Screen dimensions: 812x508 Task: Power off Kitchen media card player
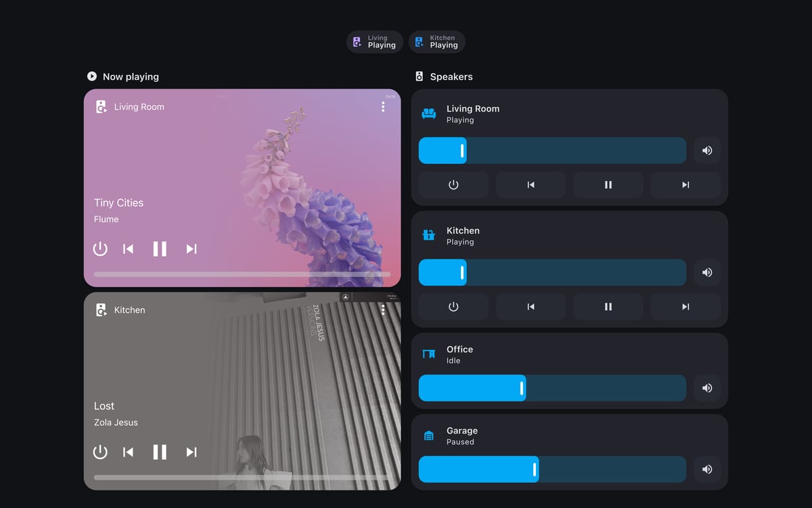tap(100, 452)
